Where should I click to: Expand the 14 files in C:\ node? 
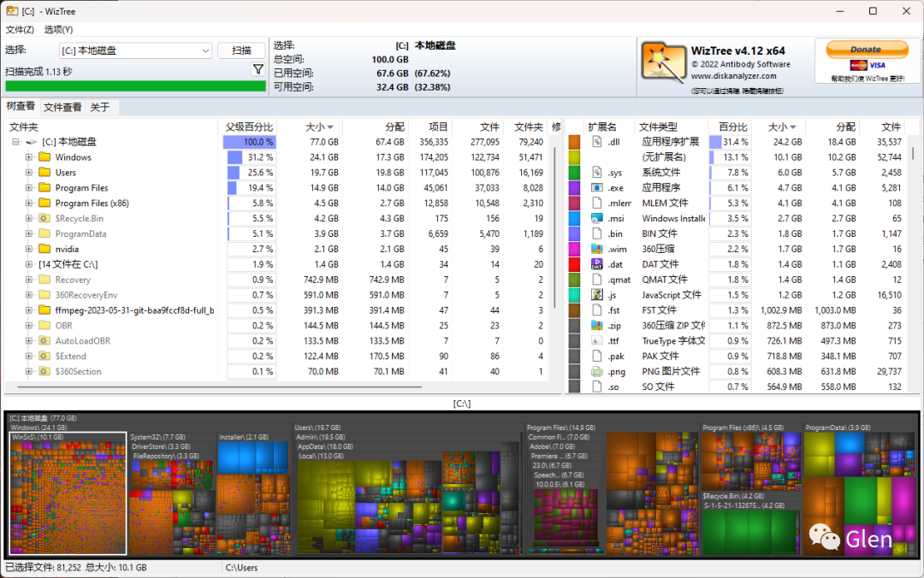pos(28,264)
